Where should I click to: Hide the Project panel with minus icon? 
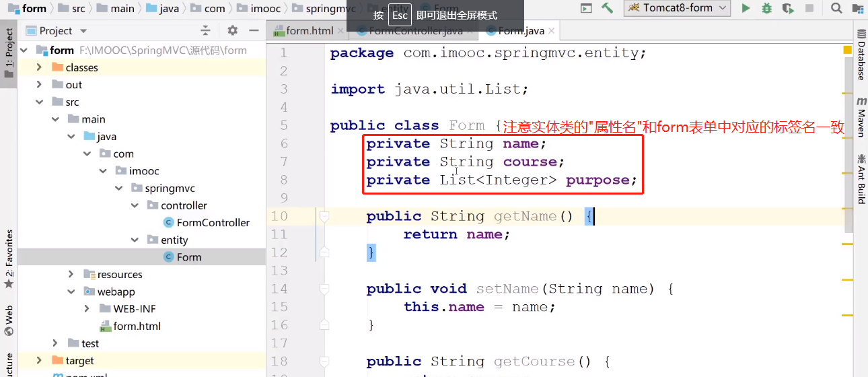(x=254, y=30)
